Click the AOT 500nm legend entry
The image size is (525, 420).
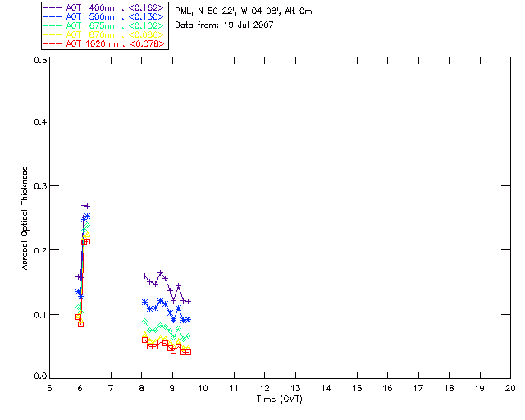click(103, 16)
